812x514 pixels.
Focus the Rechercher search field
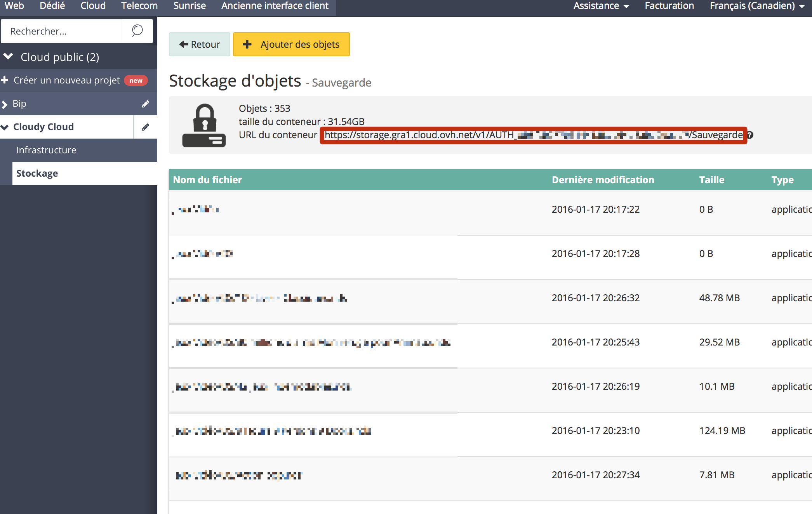[x=62, y=31]
